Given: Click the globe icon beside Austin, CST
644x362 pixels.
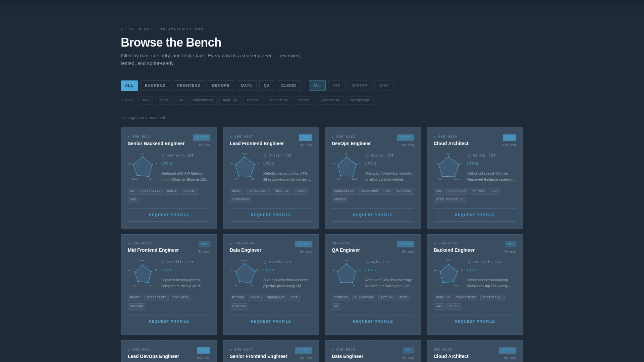Looking at the screenshot, I should click(x=265, y=156).
